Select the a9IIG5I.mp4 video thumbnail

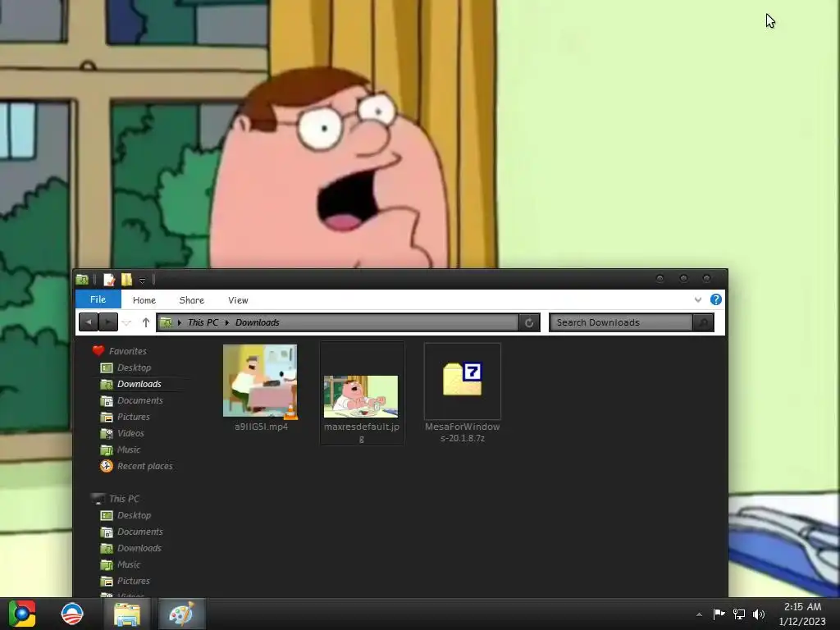pyautogui.click(x=260, y=381)
